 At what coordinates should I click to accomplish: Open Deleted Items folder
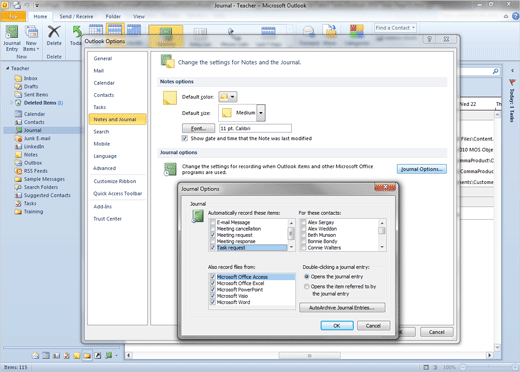click(40, 103)
